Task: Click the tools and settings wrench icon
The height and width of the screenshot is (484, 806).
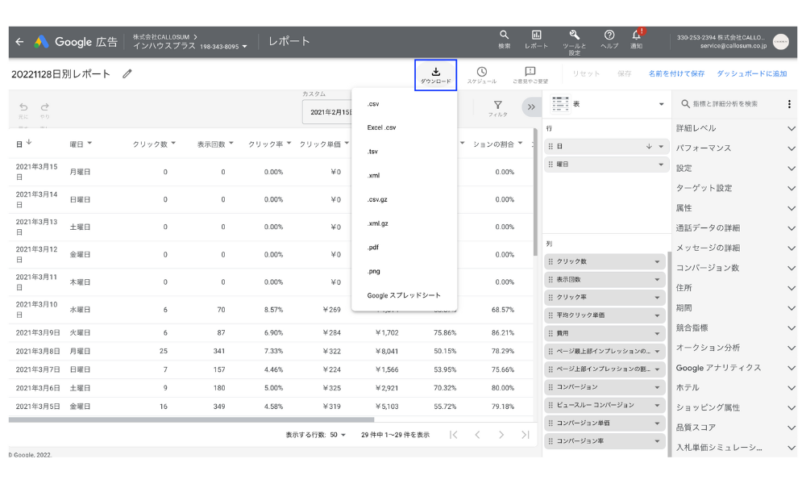Action: [x=574, y=37]
